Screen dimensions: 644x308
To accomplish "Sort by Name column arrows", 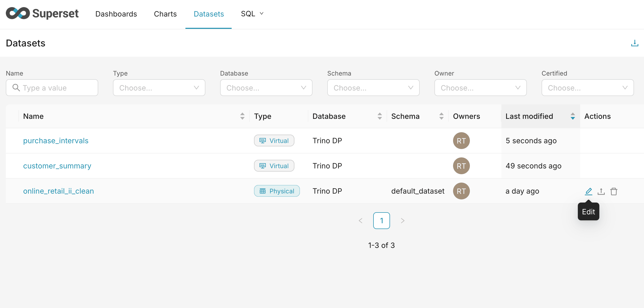I will click(242, 116).
